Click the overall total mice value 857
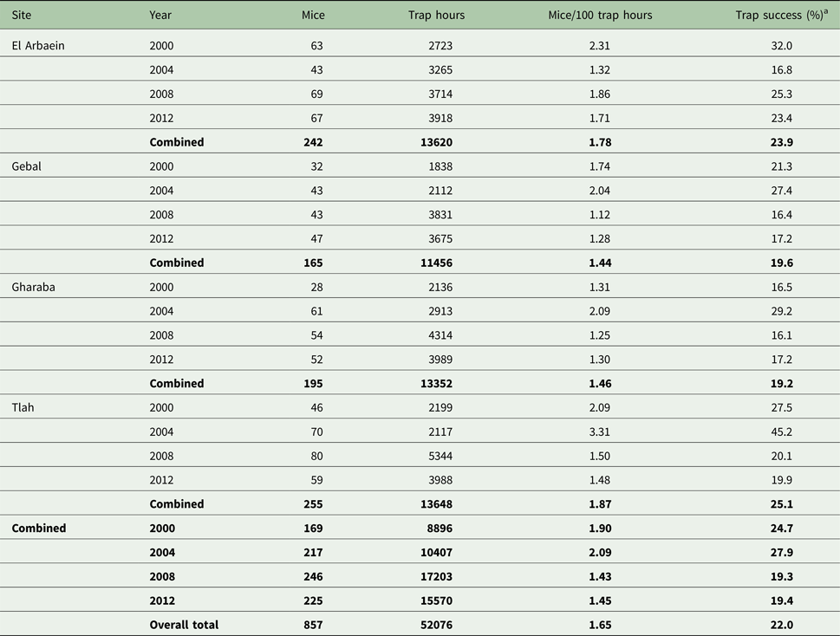Screen dimensions: 840x636 coord(311,625)
